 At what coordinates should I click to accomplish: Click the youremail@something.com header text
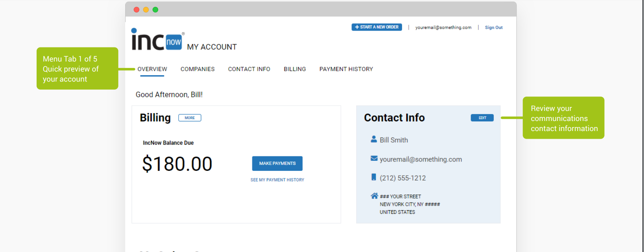tap(443, 27)
